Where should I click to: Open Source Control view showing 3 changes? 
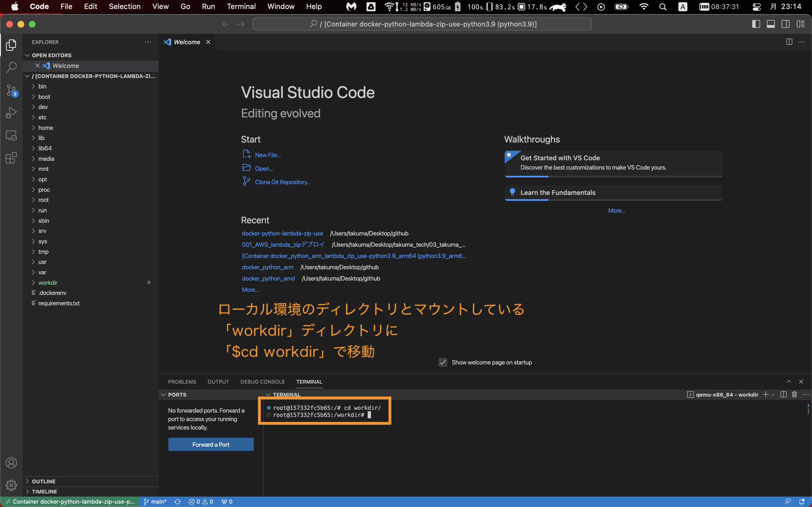[11, 90]
